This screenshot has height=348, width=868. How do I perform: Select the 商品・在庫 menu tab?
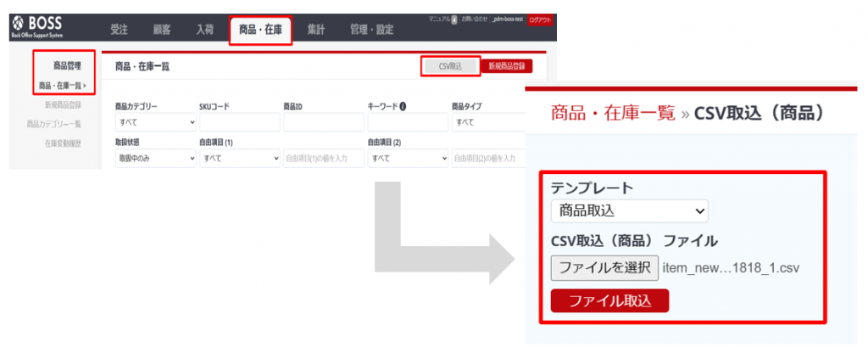(x=260, y=30)
